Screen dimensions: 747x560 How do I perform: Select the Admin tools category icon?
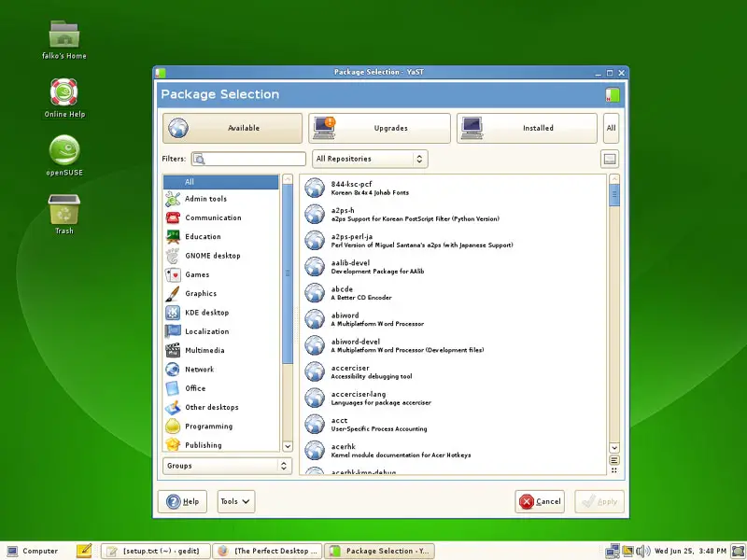173,199
